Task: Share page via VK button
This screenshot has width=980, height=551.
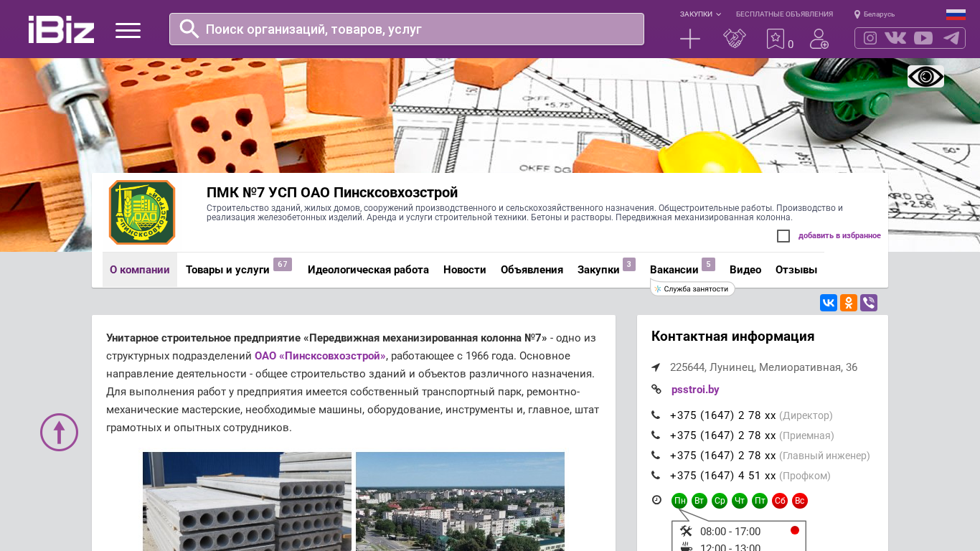Action: 829,303
